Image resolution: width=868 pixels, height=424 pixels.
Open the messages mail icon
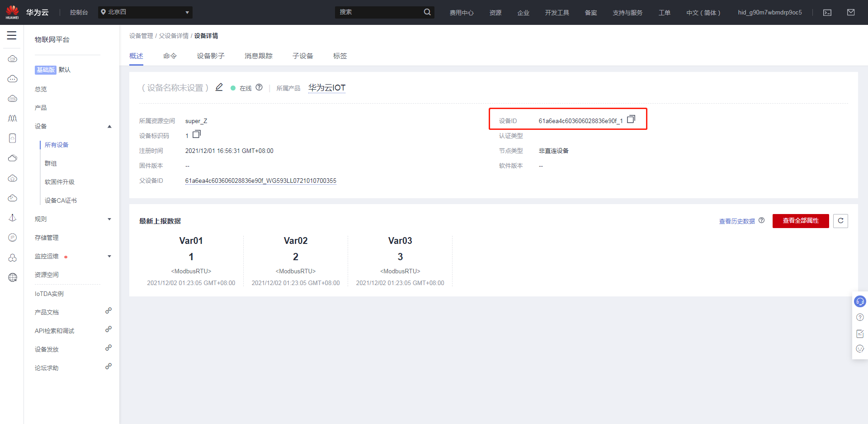pyautogui.click(x=851, y=13)
